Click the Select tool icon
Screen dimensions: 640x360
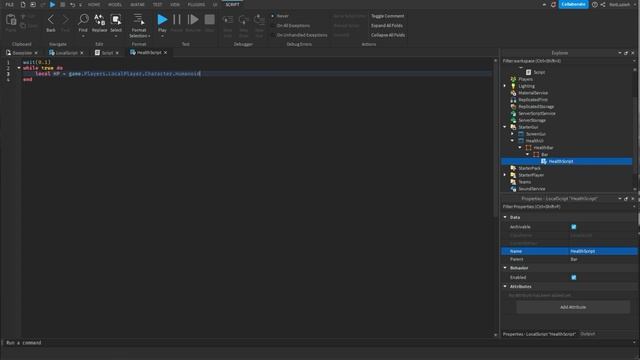(x=116, y=19)
